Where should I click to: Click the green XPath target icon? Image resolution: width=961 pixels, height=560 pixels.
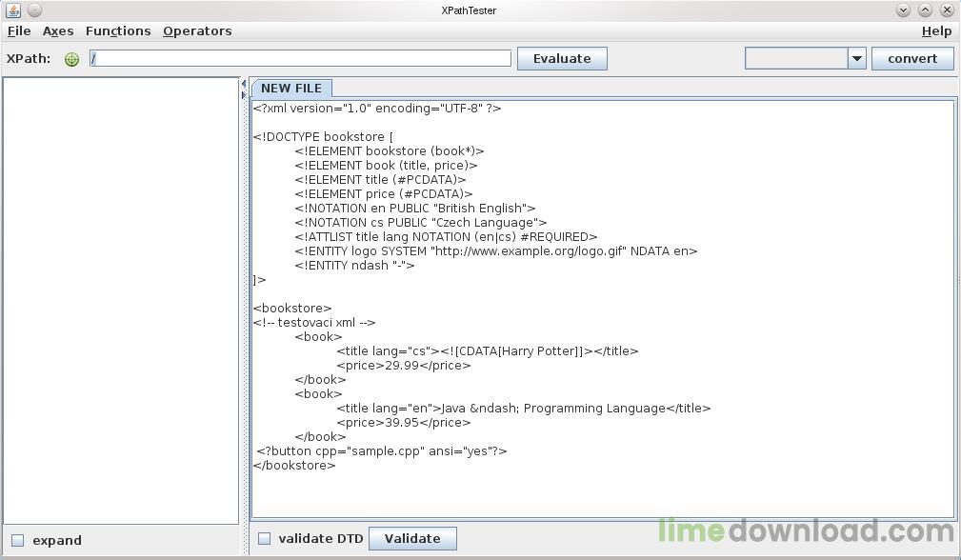pyautogui.click(x=71, y=59)
